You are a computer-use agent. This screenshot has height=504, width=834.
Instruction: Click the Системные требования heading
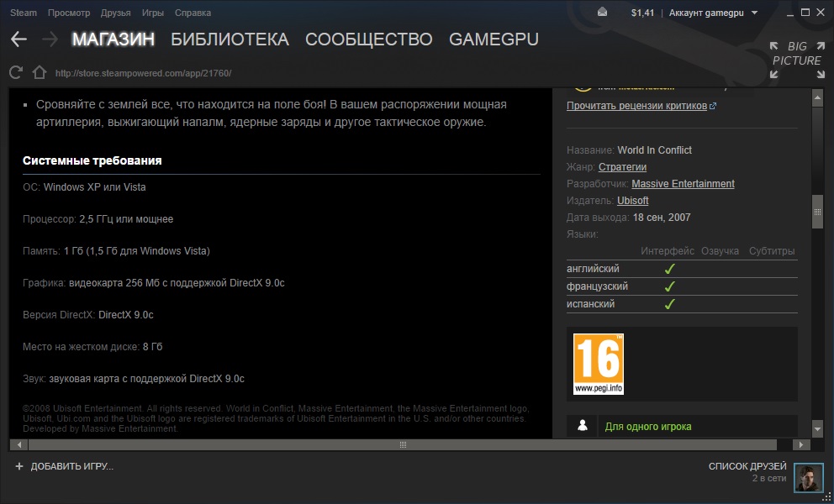(92, 160)
